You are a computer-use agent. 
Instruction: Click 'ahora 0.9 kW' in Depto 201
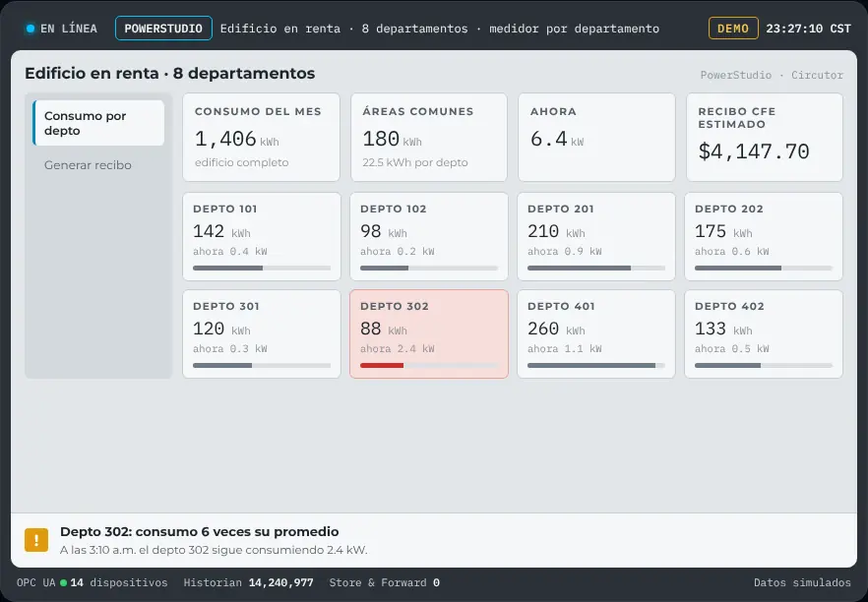565,251
